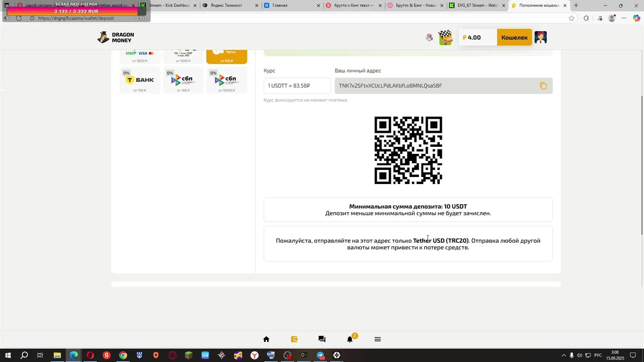Close the Яндекс Телемост tab
Image resolution: width=644 pixels, height=362 pixels.
click(256, 6)
